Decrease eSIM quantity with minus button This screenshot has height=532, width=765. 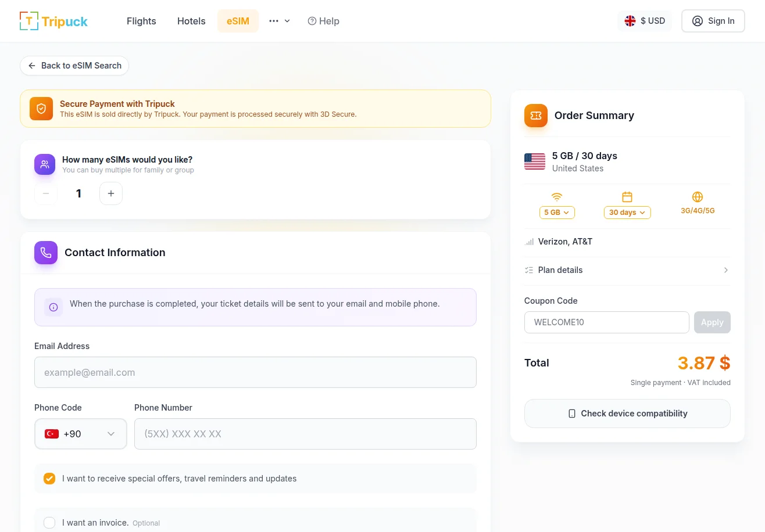tap(46, 193)
